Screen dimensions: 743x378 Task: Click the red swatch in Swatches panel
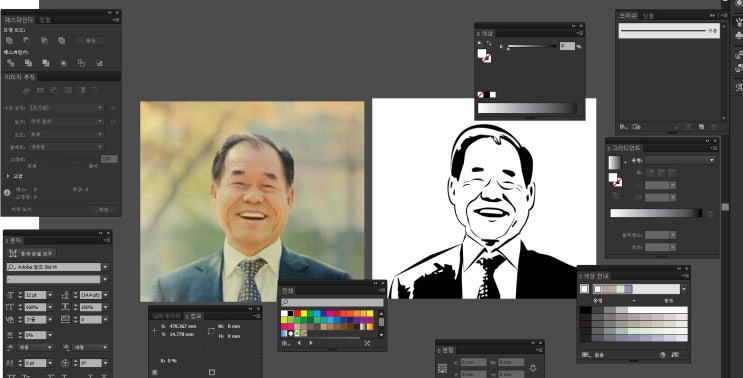tap(297, 314)
